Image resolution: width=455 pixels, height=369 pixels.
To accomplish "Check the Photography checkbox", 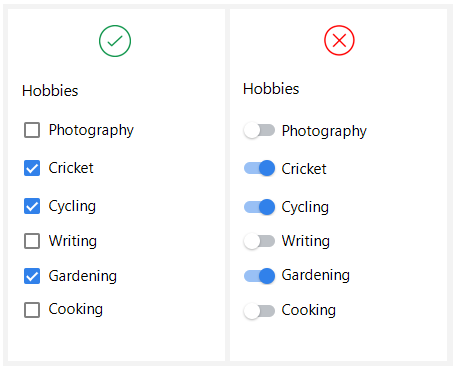I will coord(32,130).
